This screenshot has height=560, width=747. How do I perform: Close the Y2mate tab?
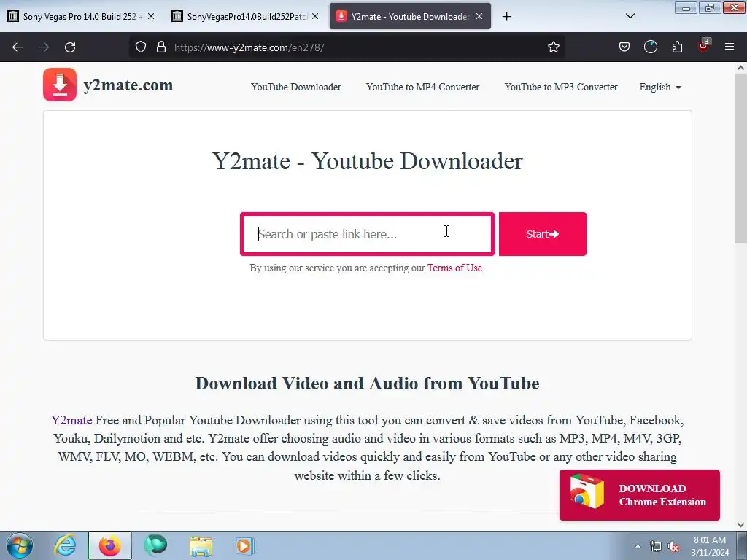[479, 16]
